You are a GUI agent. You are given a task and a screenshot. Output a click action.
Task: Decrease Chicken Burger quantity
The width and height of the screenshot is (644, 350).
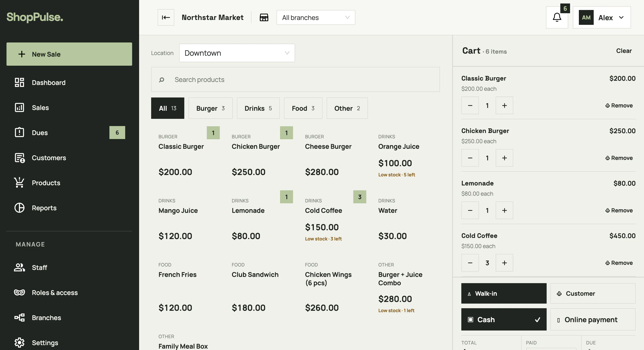tap(470, 158)
